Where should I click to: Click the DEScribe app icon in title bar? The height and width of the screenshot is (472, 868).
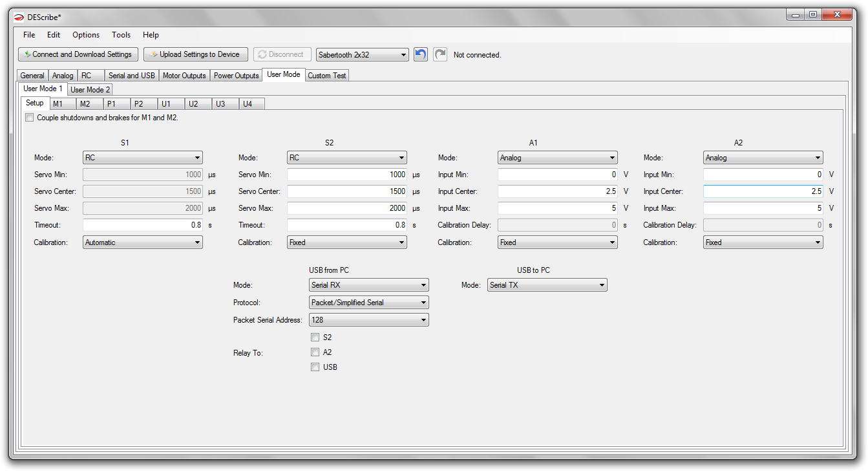click(19, 16)
